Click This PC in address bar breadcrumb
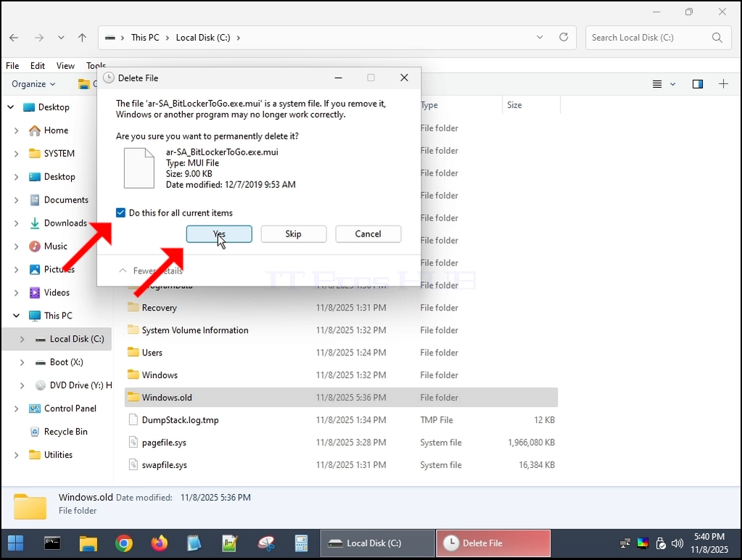Viewport: 742px width, 560px height. 145,38
